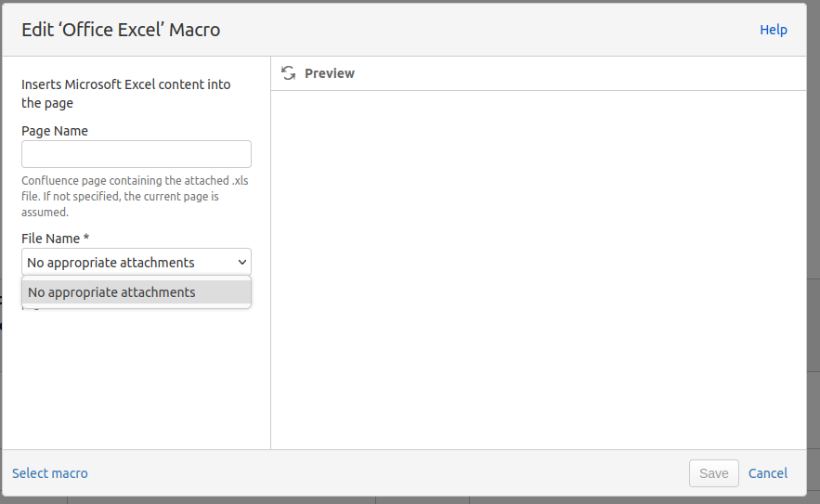Viewport: 820px width, 504px height.
Task: Open the Select macro link
Action: (x=50, y=473)
